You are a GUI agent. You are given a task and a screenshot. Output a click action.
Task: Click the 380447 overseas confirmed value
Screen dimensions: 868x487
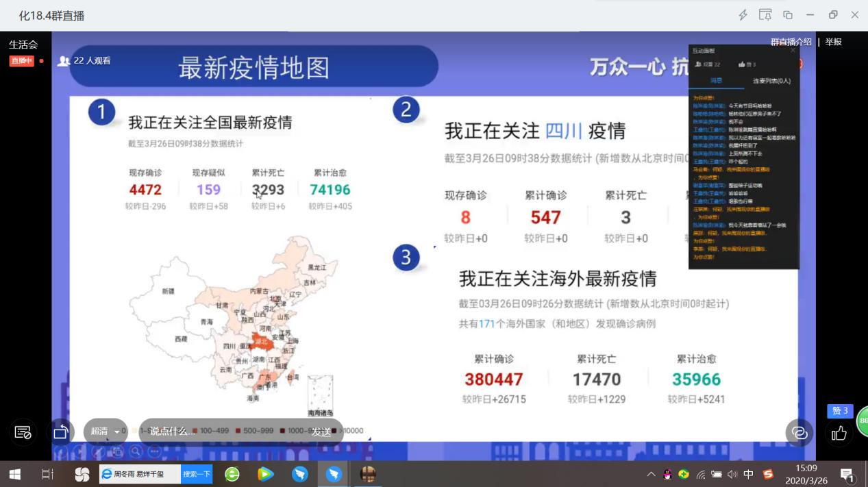click(494, 379)
